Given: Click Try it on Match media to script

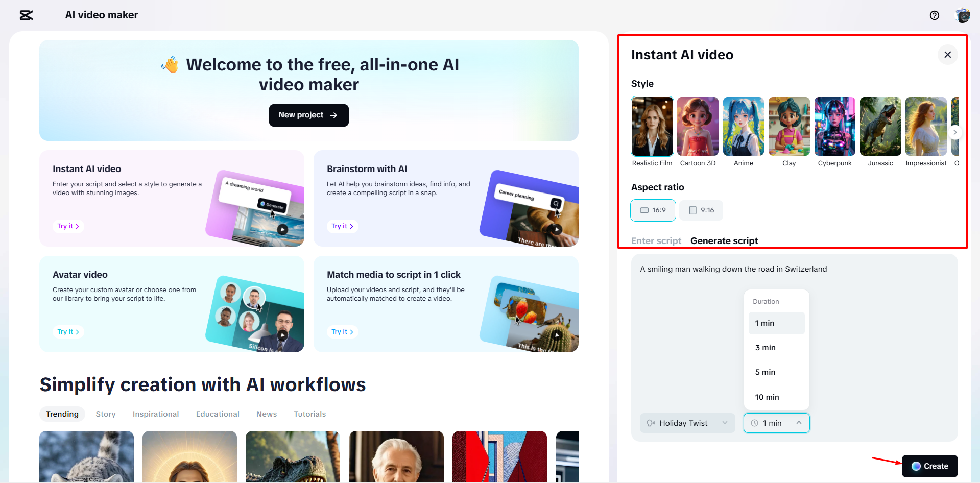Looking at the screenshot, I should (x=342, y=332).
